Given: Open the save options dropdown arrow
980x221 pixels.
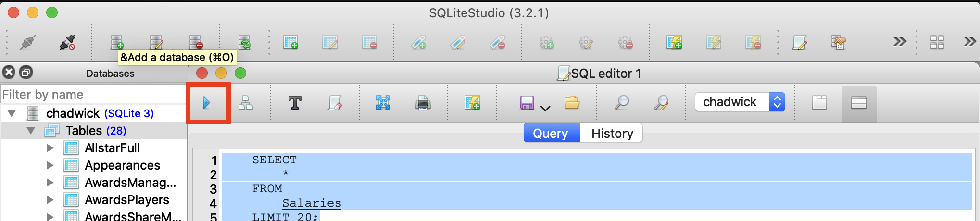Looking at the screenshot, I should click(x=545, y=108).
